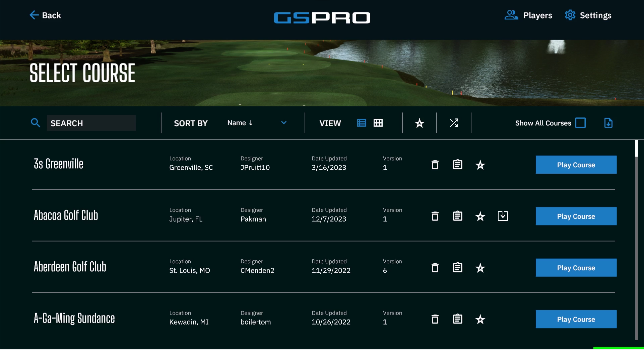Open Aberdeen Golf Club notes icon
Viewport: 644px width, 350px height.
click(x=458, y=268)
